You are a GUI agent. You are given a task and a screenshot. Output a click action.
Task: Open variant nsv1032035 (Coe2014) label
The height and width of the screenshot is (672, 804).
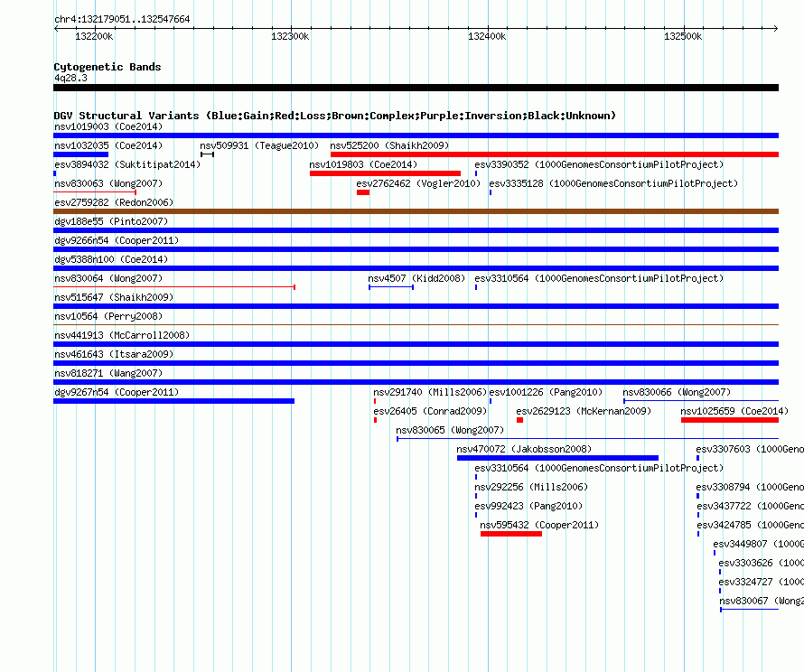coord(108,145)
